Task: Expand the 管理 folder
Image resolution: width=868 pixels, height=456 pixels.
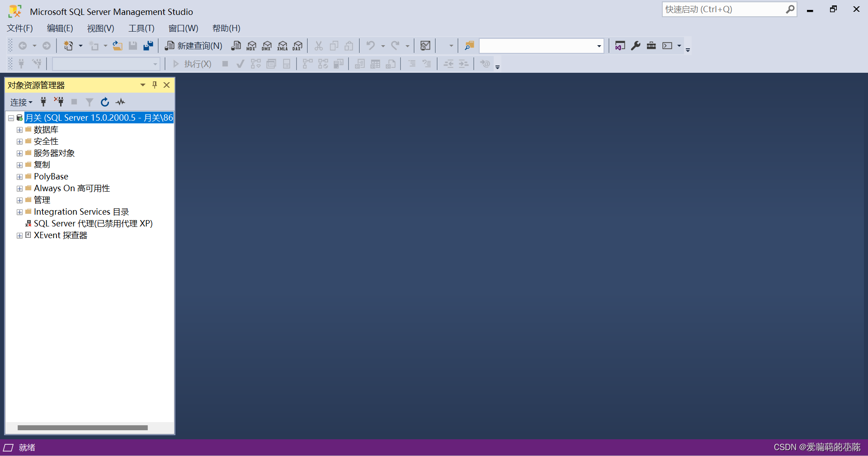Action: 19,200
